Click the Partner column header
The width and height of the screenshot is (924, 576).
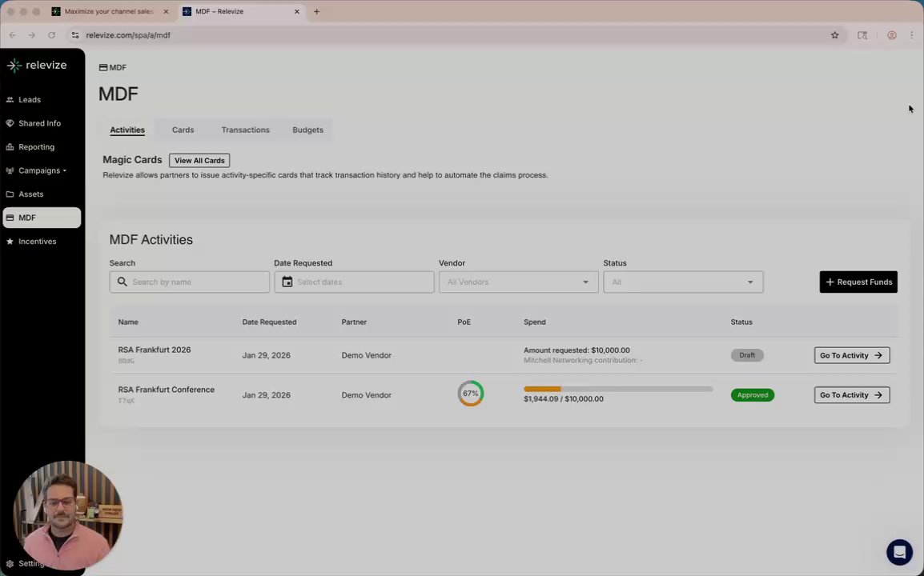[354, 322]
